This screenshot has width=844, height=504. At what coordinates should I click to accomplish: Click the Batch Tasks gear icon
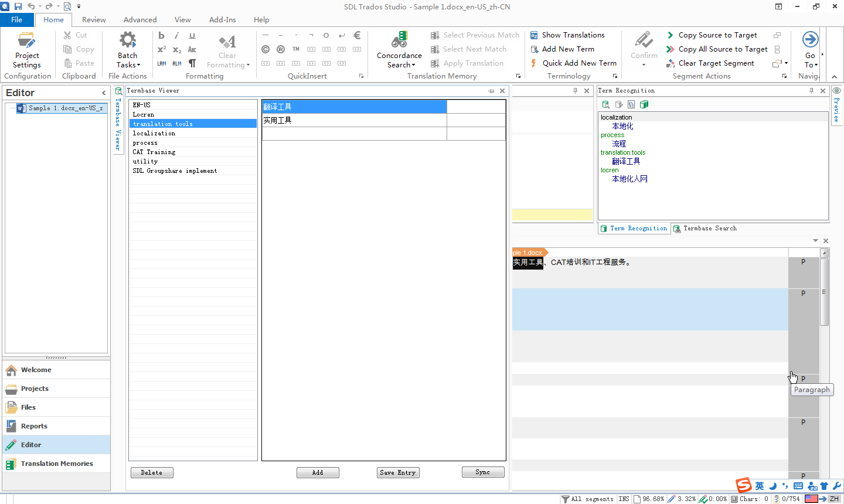[127, 40]
